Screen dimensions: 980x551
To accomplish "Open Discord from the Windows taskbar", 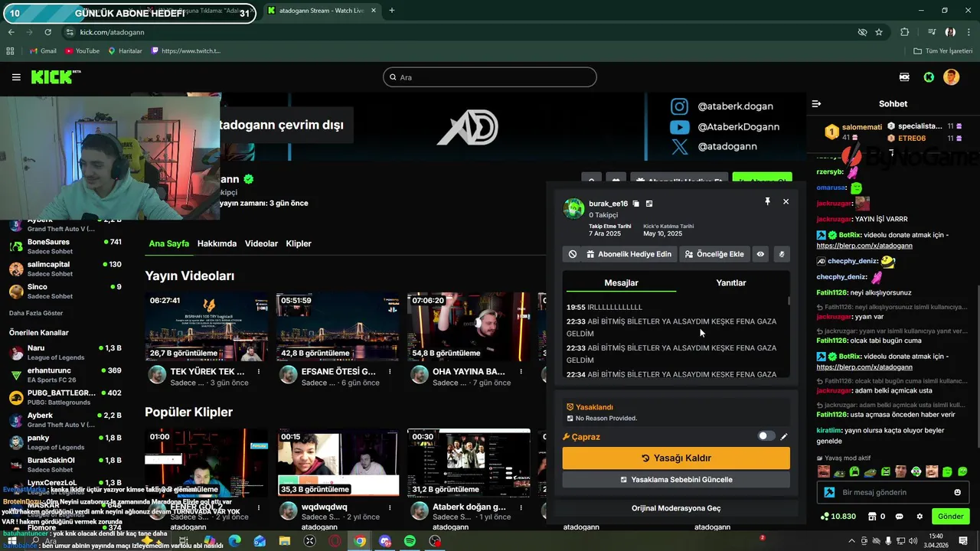I will pos(384,541).
